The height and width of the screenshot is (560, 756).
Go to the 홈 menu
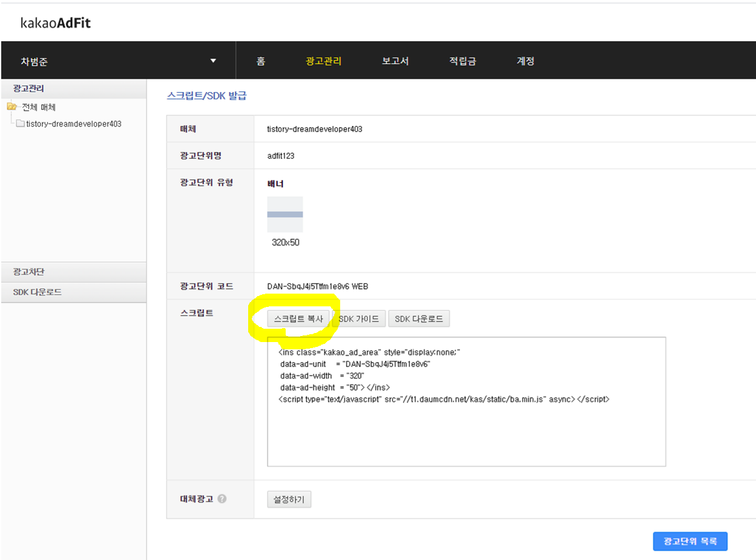pyautogui.click(x=260, y=61)
